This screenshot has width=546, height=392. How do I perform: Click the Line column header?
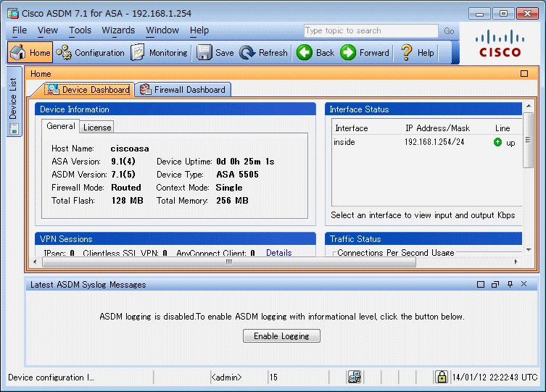point(507,128)
